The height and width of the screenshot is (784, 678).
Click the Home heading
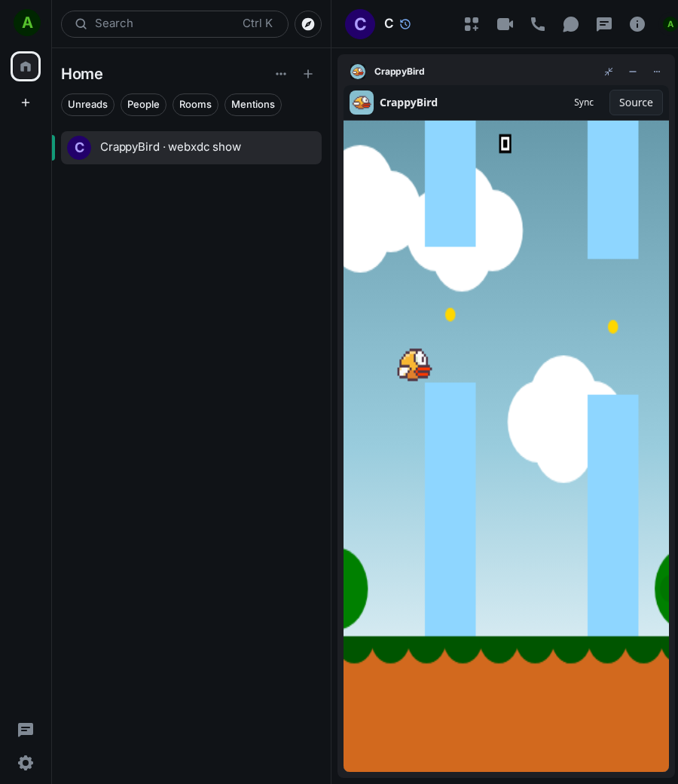pos(82,74)
